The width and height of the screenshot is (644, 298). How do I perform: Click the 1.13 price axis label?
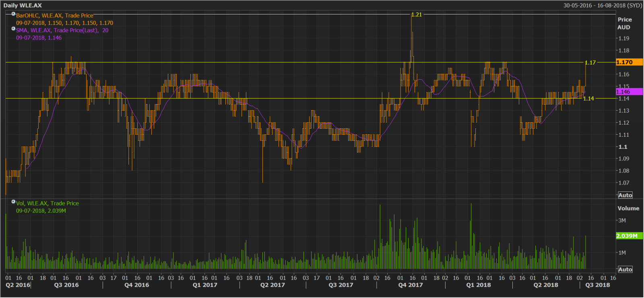(624, 111)
